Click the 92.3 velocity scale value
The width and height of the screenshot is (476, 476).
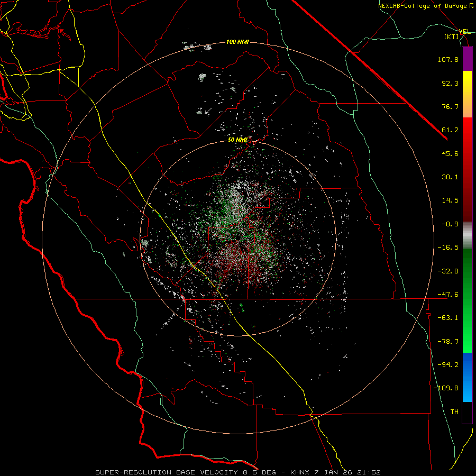pos(450,83)
